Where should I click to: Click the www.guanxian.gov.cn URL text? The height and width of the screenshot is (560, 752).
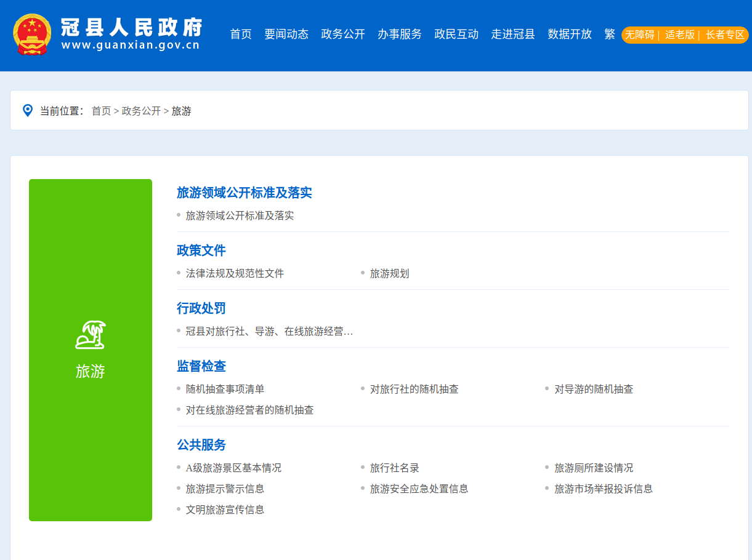[x=131, y=46]
